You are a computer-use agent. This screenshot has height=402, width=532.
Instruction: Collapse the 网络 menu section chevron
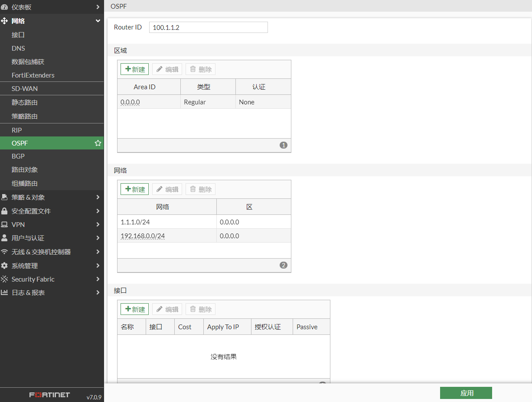pyautogui.click(x=98, y=21)
